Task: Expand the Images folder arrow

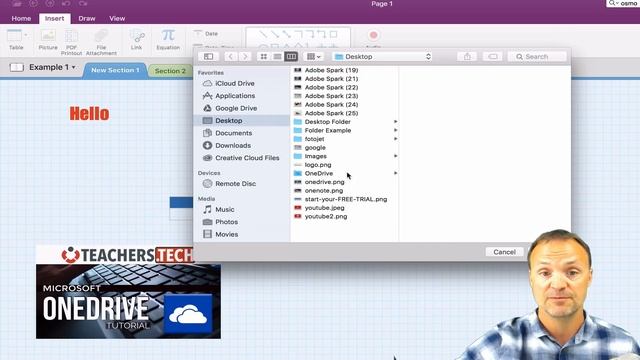Action: [x=395, y=156]
